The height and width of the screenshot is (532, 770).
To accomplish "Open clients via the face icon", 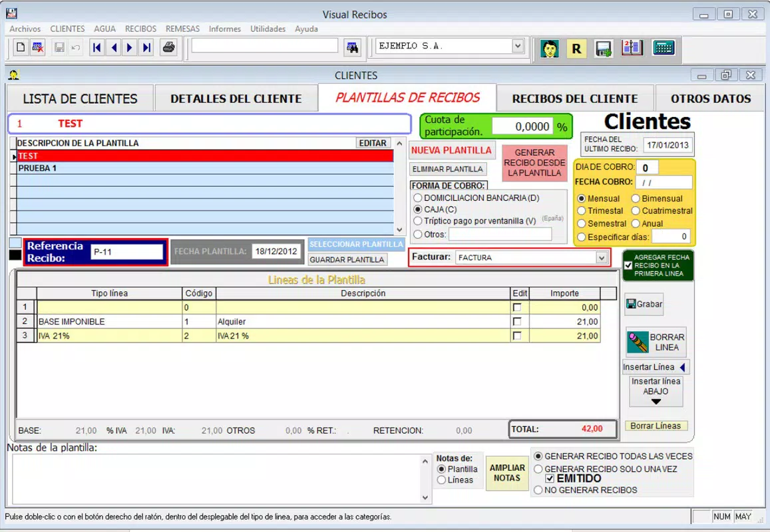I will [550, 48].
